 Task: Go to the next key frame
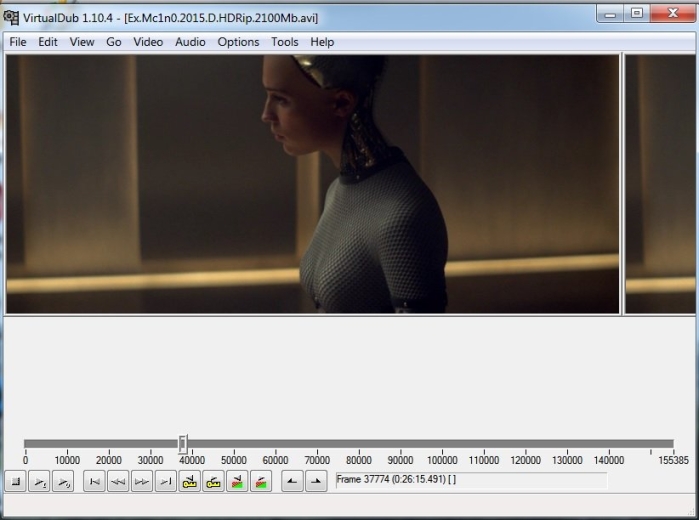pos(213,482)
